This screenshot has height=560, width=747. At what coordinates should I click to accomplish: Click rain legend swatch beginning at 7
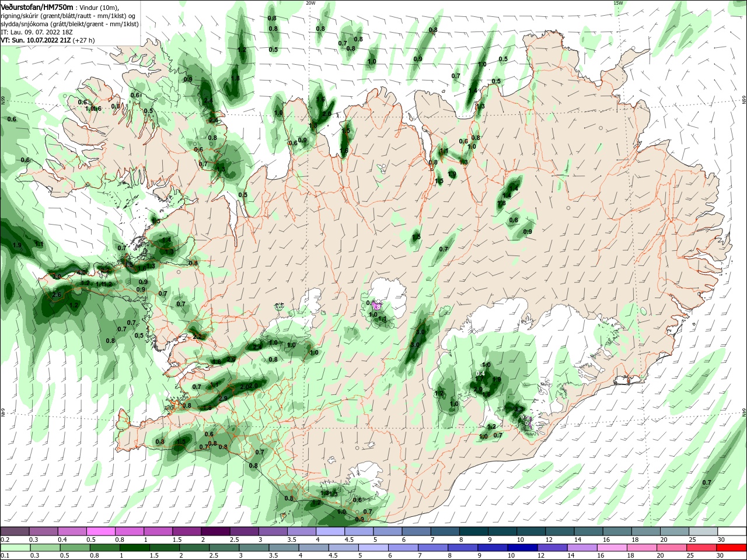(432, 548)
